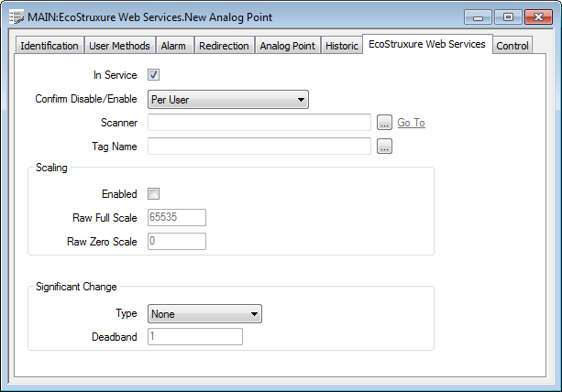Screen dimensions: 562x392
Task: Switch to the Control tab
Action: [x=512, y=46]
